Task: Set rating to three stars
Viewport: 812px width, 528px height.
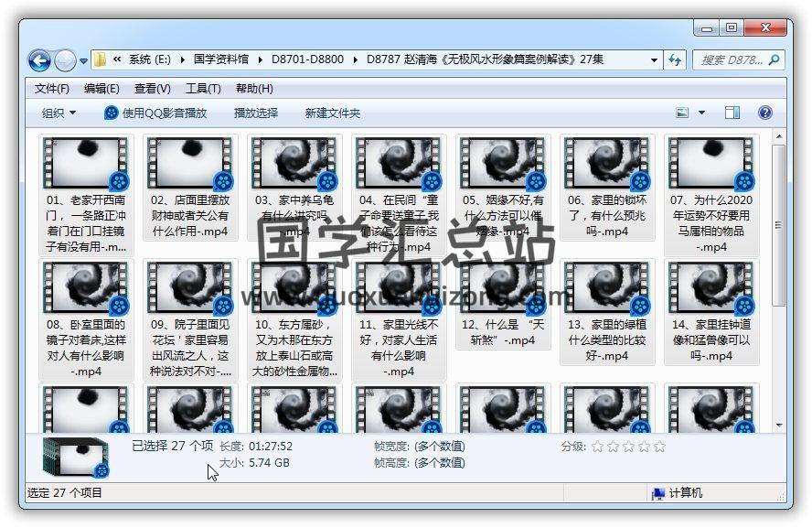Action: (629, 447)
